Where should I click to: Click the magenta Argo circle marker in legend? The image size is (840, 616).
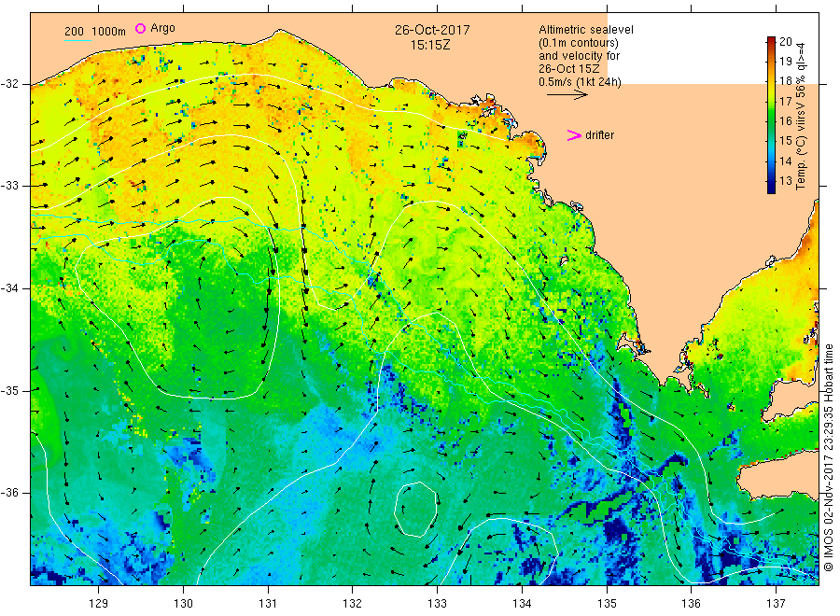140,28
